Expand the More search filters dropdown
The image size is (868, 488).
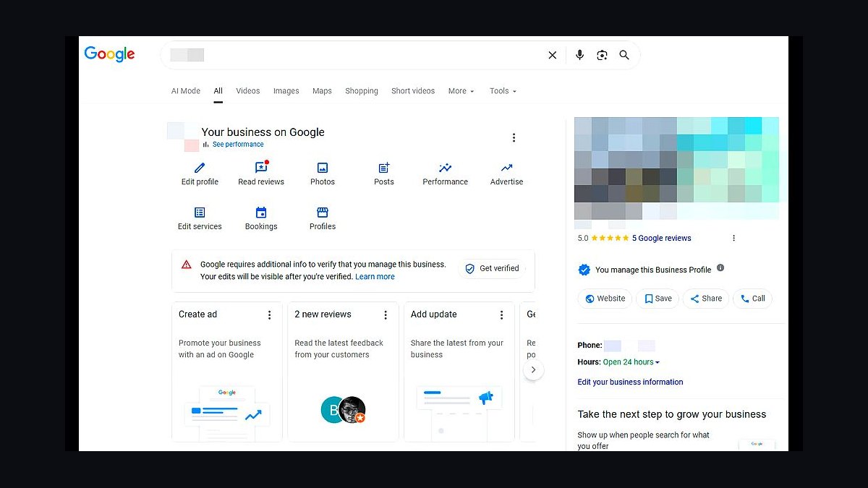pyautogui.click(x=461, y=91)
